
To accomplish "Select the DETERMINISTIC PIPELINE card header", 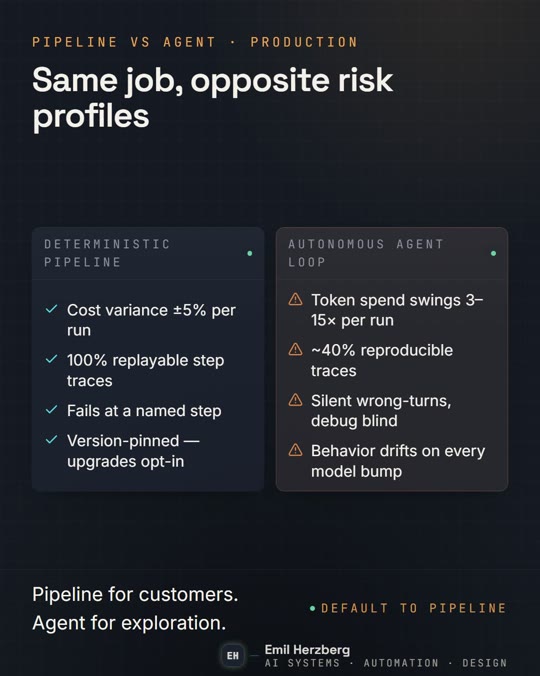I will [x=148, y=253].
